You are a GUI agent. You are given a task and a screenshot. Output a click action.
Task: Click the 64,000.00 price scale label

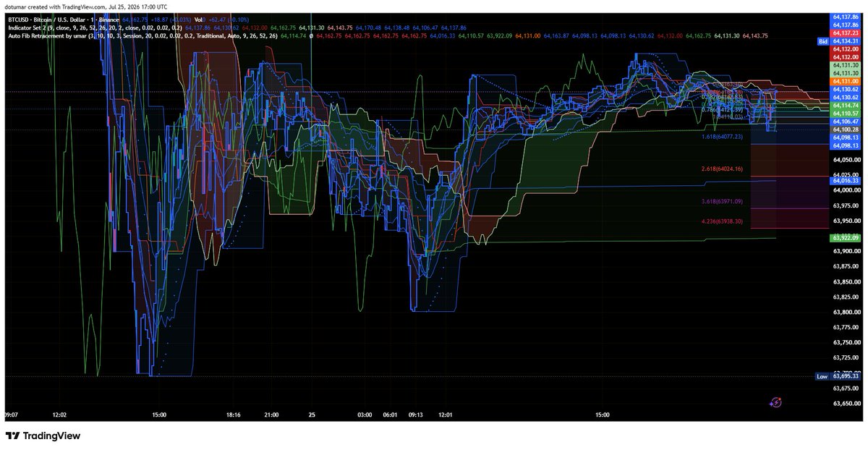pyautogui.click(x=846, y=190)
